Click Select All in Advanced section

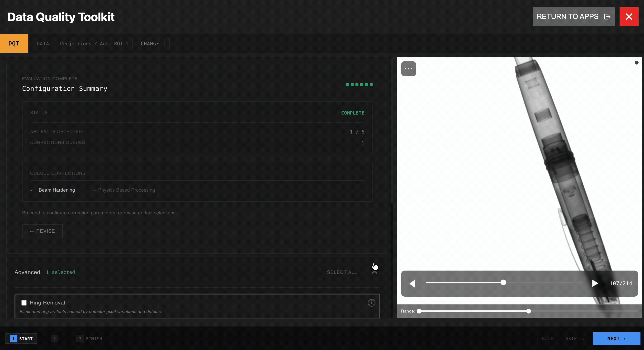pyautogui.click(x=342, y=272)
